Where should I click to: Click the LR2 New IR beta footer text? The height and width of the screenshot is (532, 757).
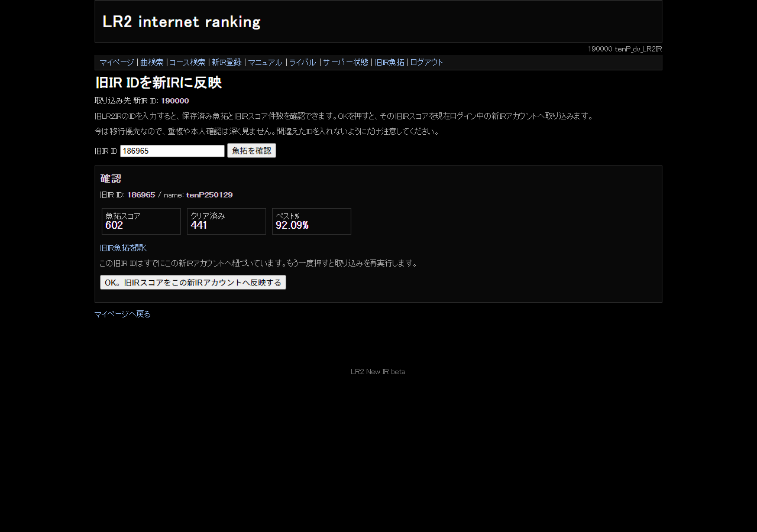tap(378, 372)
